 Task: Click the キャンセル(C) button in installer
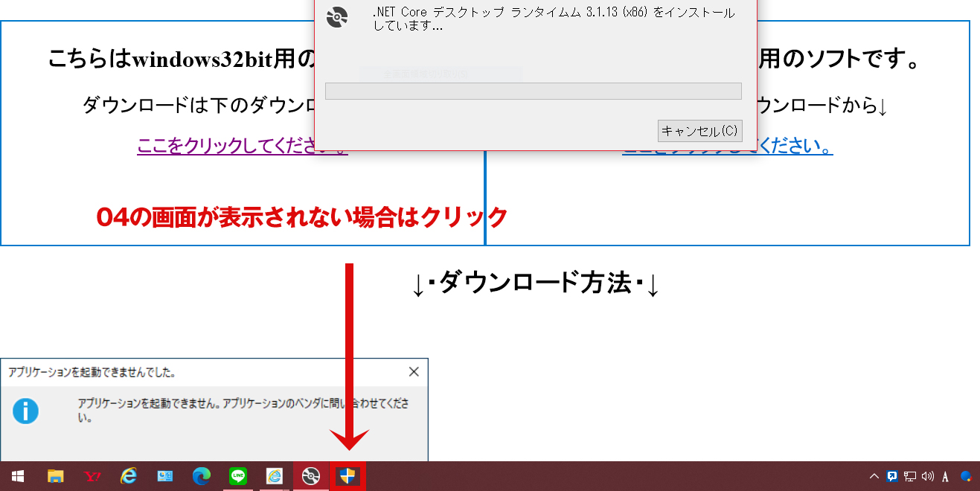click(x=699, y=131)
